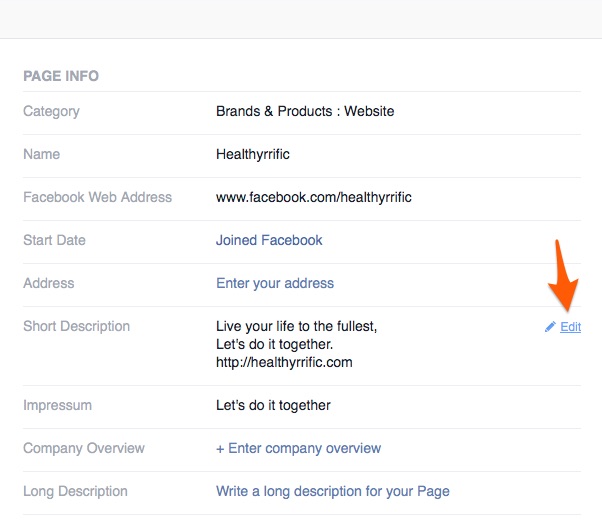This screenshot has width=602, height=520.
Task: Click the PAGE INFO section heading
Action: [x=61, y=76]
